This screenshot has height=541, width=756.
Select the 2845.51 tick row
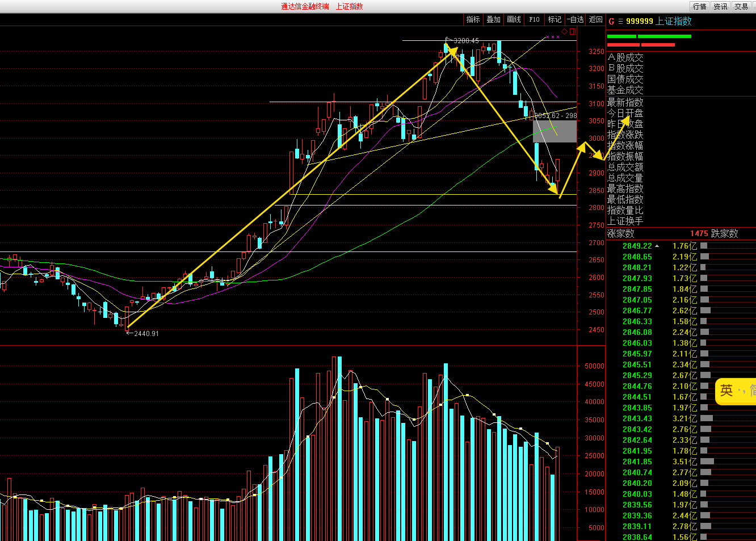tap(681, 364)
